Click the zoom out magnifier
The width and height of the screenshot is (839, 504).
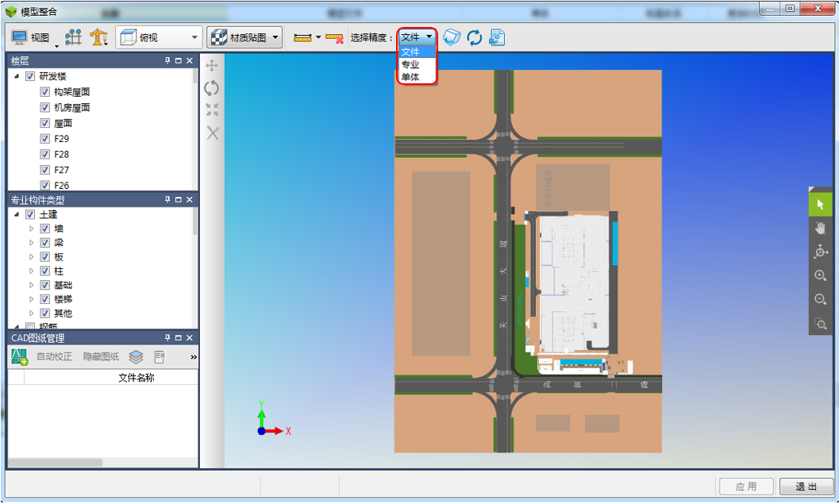(820, 299)
